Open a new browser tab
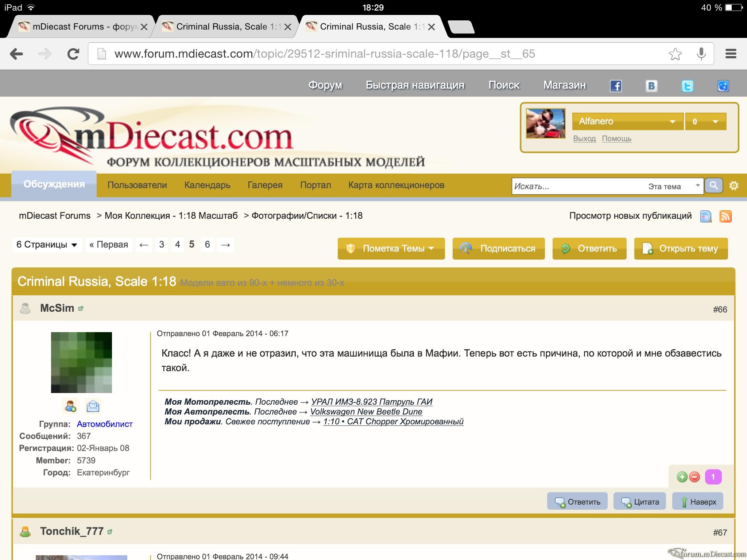This screenshot has height=560, width=747. tap(461, 27)
